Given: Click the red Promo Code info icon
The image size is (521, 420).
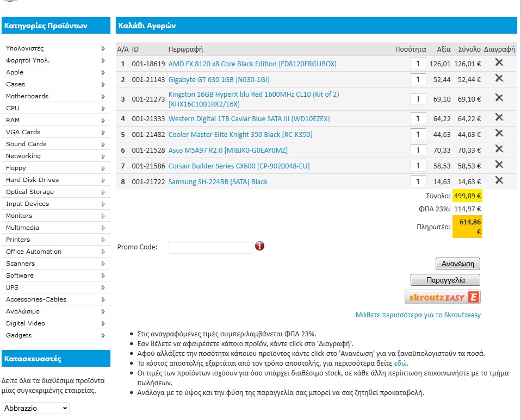Looking at the screenshot, I should pyautogui.click(x=260, y=246).
